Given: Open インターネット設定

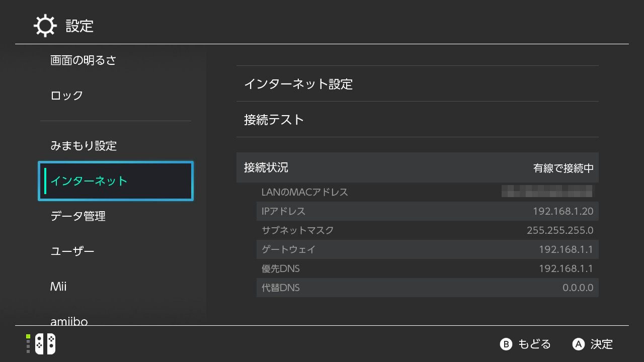Looking at the screenshot, I should coord(418,83).
